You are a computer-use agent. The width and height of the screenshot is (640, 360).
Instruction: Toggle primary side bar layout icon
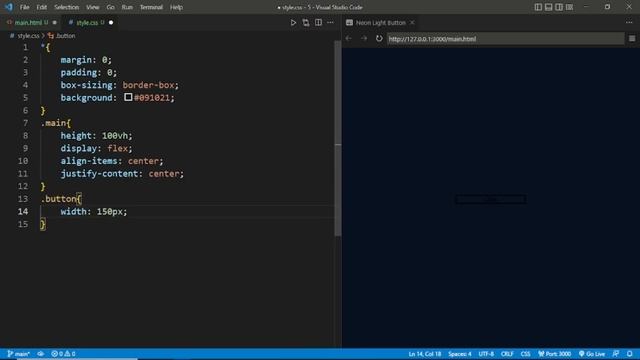[x=538, y=7]
